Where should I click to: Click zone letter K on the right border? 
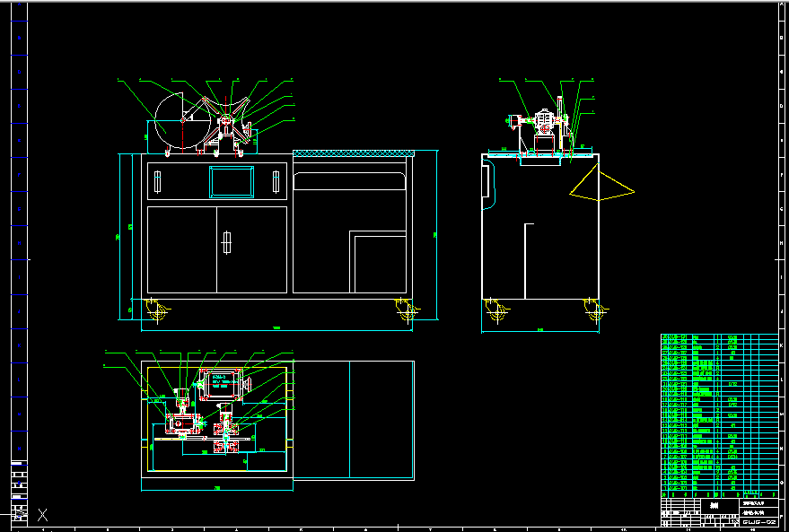(781, 346)
